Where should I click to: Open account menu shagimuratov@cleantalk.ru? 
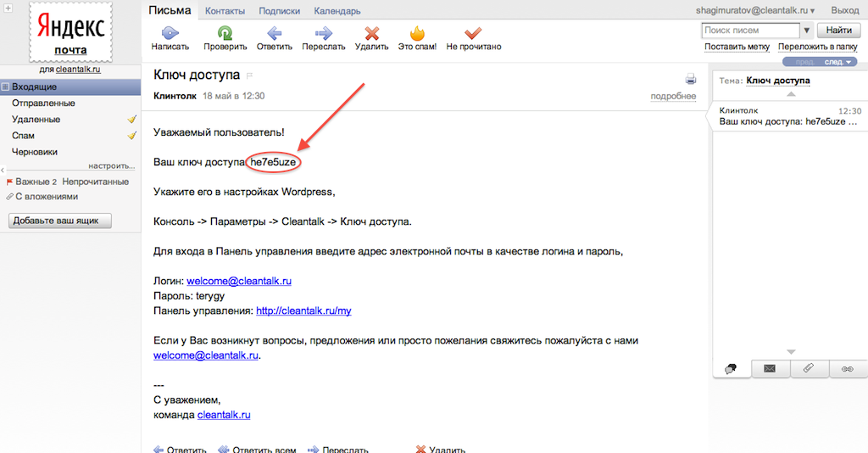(766, 10)
